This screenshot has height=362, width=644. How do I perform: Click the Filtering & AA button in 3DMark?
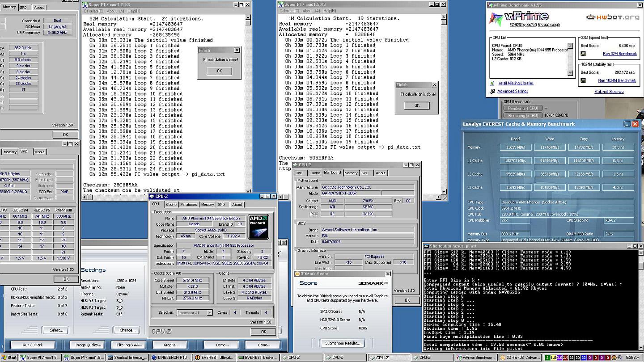(129, 345)
